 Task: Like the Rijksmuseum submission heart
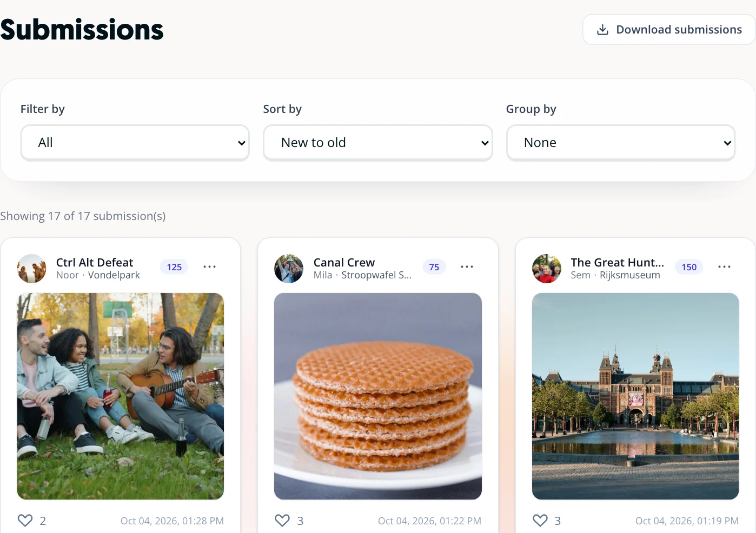coord(540,521)
